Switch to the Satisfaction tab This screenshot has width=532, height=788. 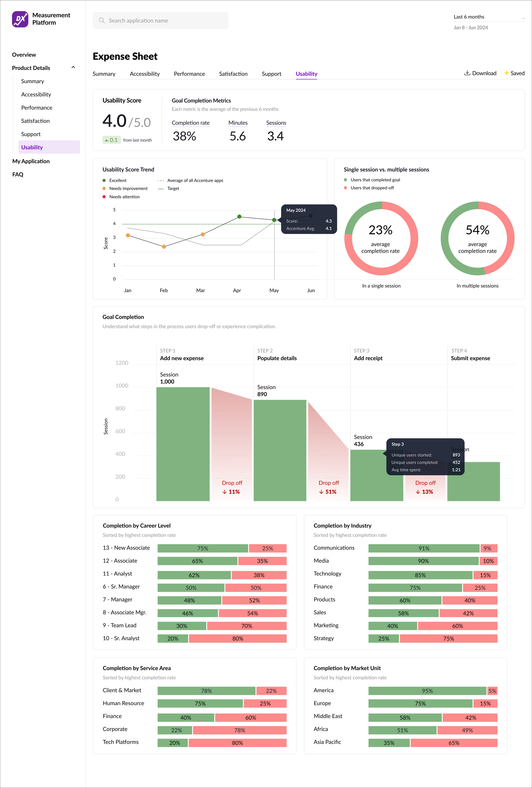(233, 74)
